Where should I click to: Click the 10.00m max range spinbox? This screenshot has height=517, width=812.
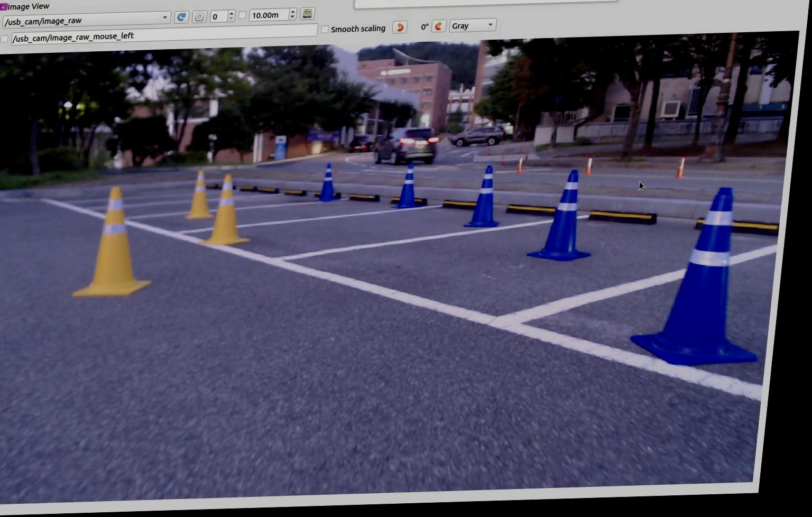(273, 15)
